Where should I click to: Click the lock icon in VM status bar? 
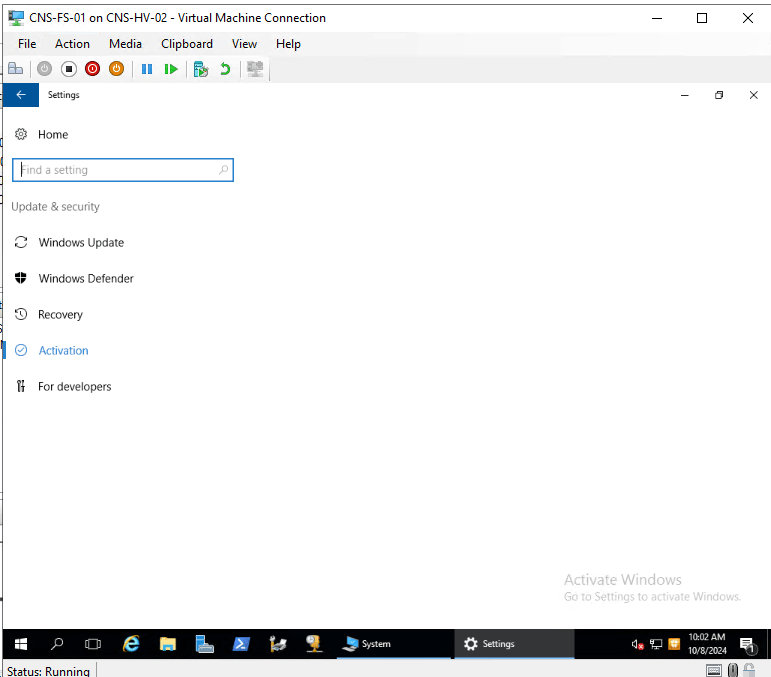coord(749,670)
